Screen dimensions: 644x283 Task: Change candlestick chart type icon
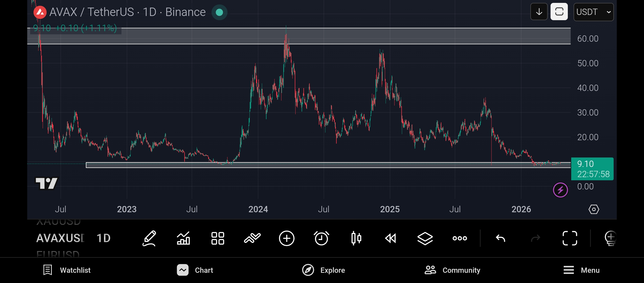356,238
